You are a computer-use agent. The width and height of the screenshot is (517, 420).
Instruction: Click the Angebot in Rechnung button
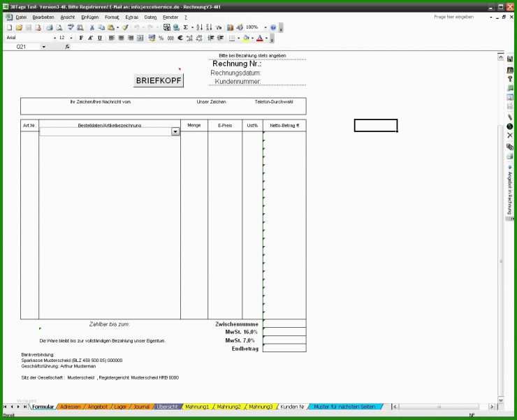point(510,188)
